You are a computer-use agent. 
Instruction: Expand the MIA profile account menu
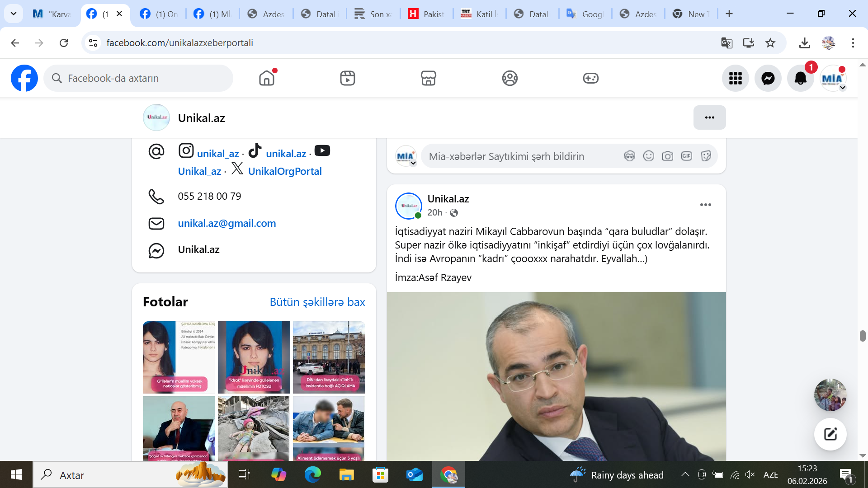click(833, 78)
